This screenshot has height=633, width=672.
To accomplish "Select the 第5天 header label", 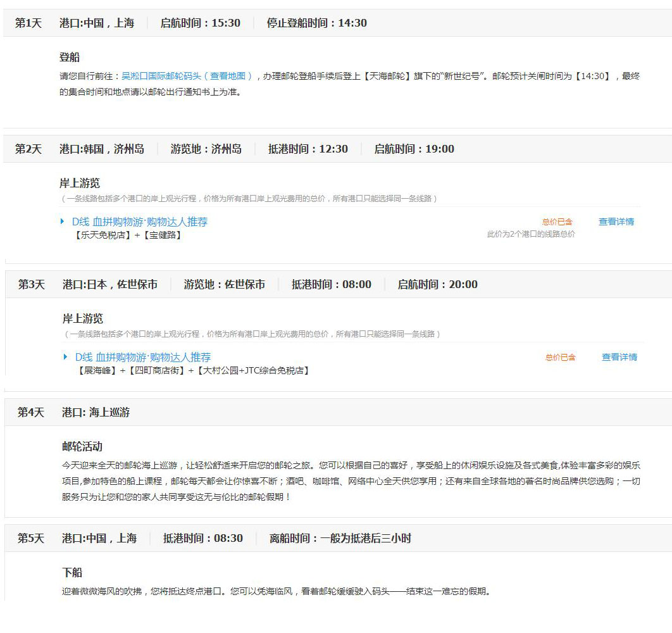I will [x=31, y=538].
